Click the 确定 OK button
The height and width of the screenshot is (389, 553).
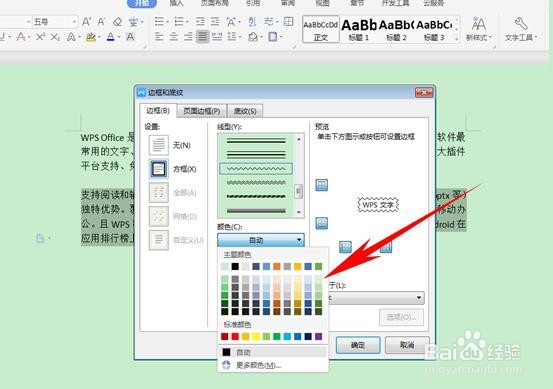(x=358, y=345)
